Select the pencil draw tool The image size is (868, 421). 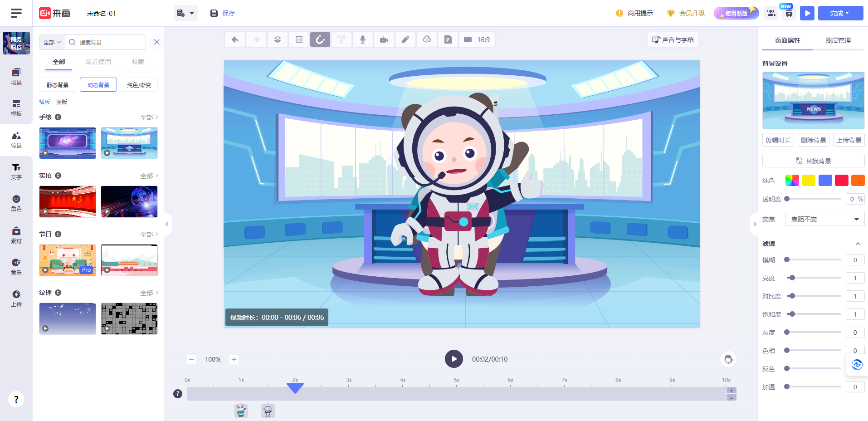[x=405, y=40]
